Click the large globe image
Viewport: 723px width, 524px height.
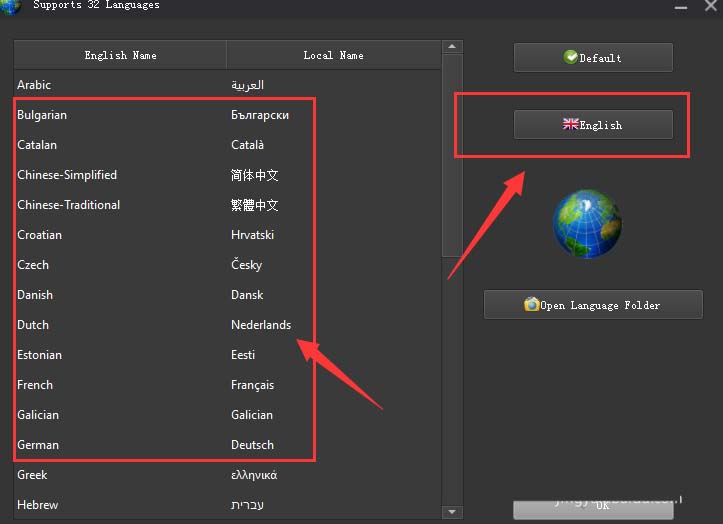587,224
